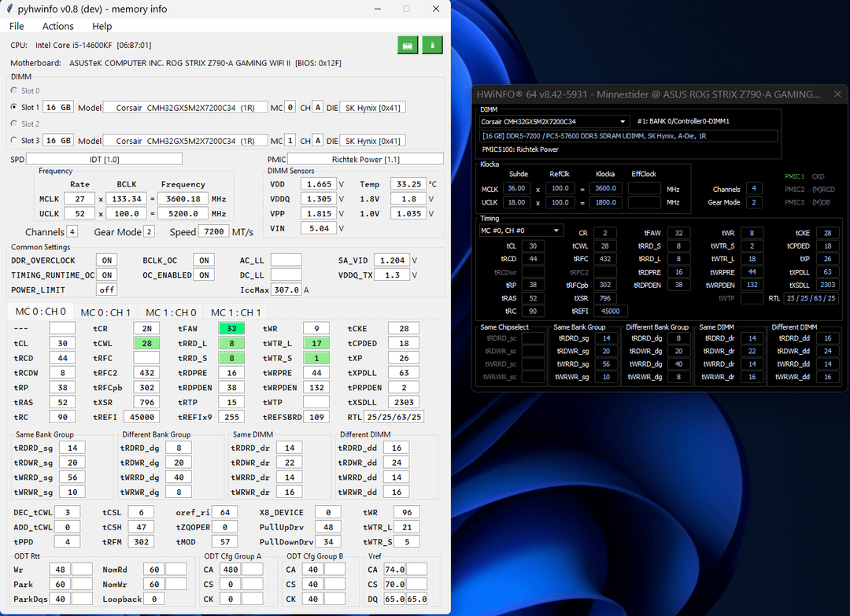Click the IccMax value field
Image resolution: width=850 pixels, height=616 pixels.
pos(286,290)
